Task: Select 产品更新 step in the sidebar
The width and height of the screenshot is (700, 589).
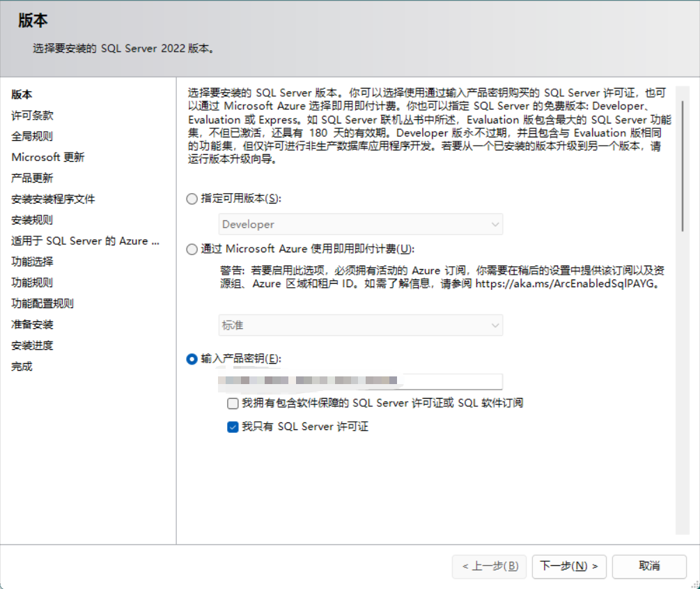Action: tap(32, 178)
